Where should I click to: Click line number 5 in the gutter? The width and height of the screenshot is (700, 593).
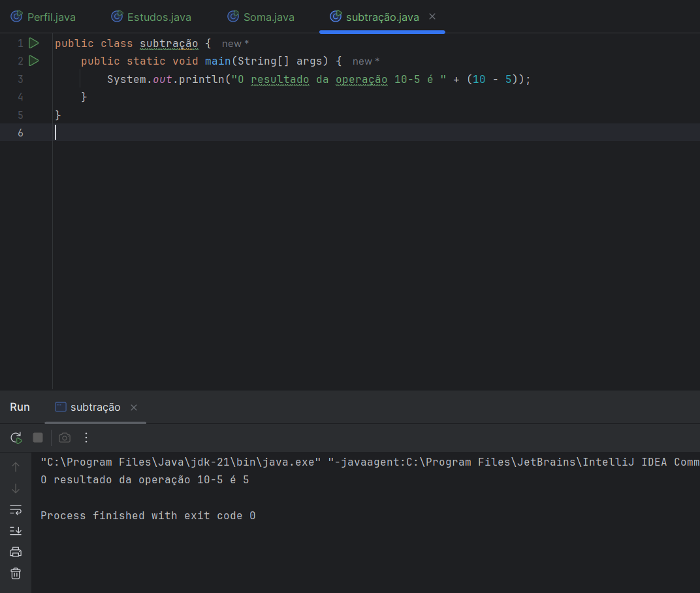(x=20, y=115)
